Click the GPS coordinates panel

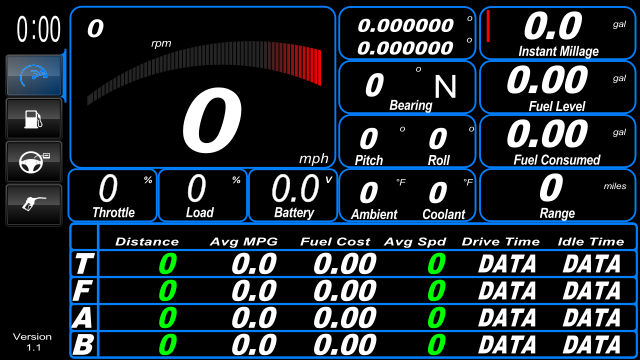coord(407,33)
